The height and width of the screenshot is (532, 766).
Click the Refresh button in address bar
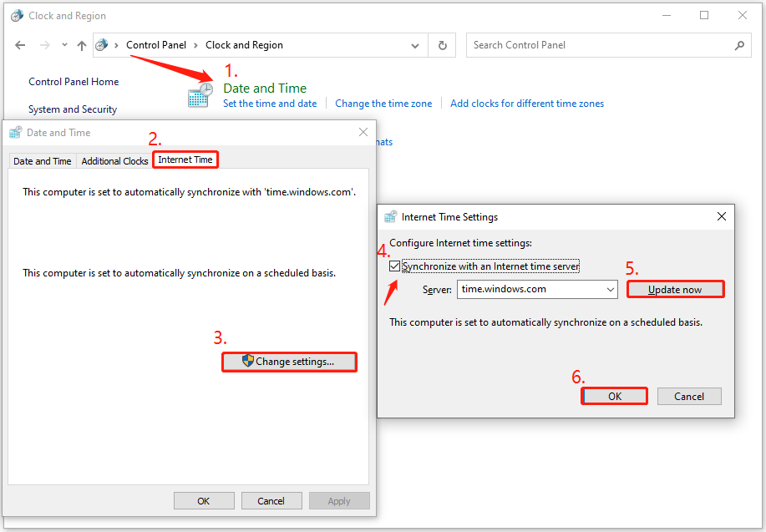(x=442, y=45)
